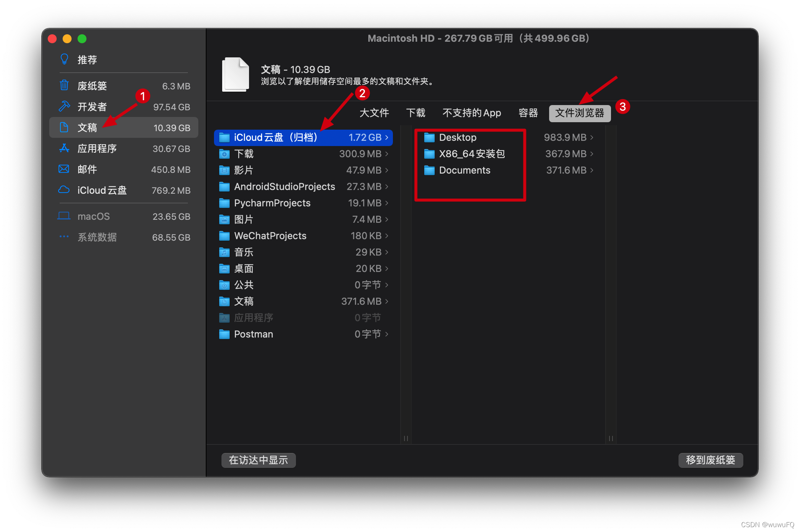Expand the Postman folder chevron
800x532 pixels.
[387, 334]
